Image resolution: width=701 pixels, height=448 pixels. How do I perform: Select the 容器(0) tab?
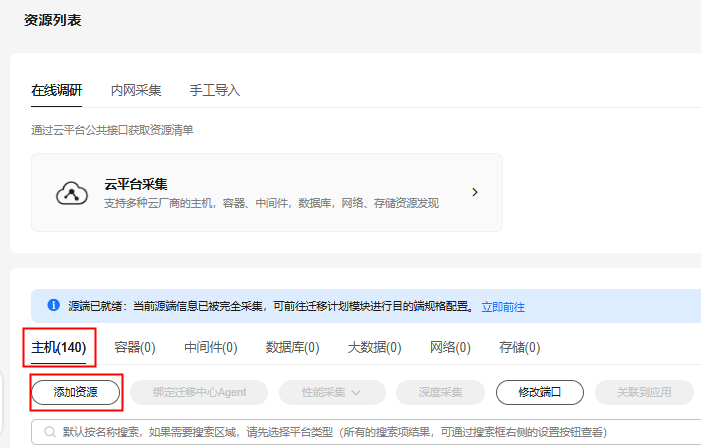click(x=135, y=347)
